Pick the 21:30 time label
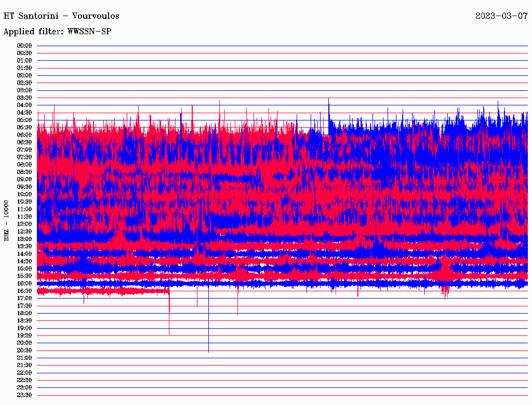Screen dimensions: 532x405 coord(24,365)
